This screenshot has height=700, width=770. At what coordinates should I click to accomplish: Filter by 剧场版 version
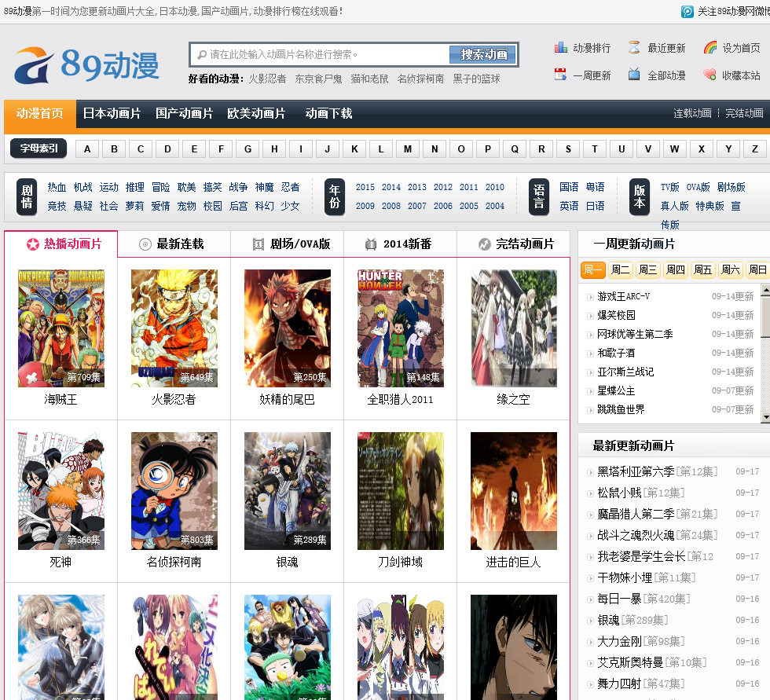[731, 187]
